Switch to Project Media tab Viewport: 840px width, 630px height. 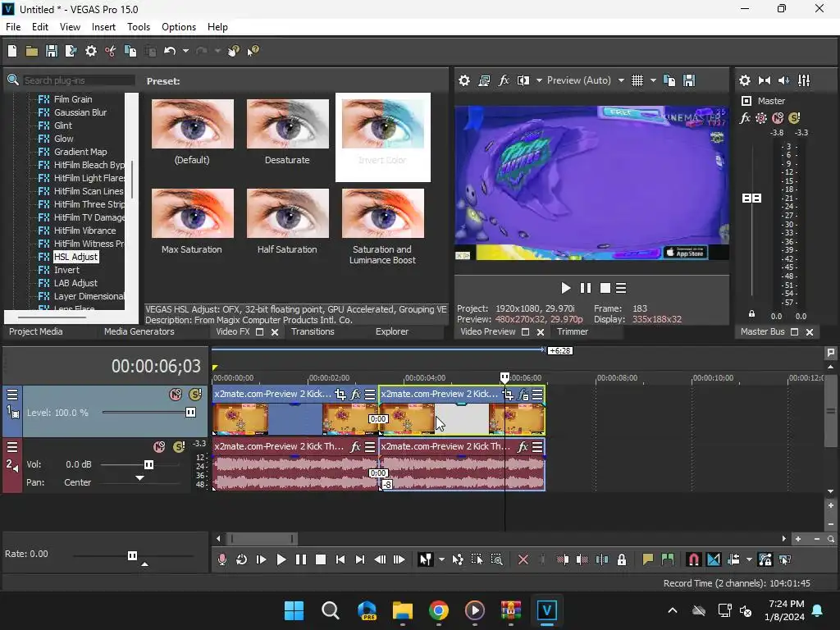tap(36, 331)
